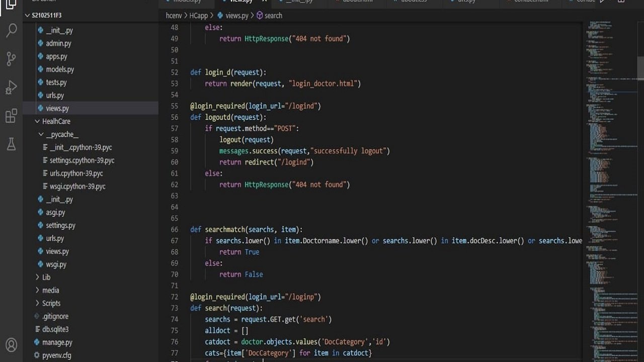Viewport: 644px width, 362px height.
Task: Click line number 66 in the gutter
Action: point(175,230)
